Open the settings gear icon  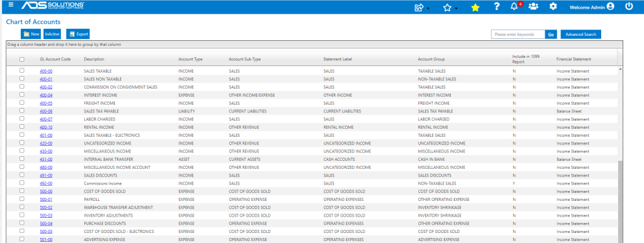[x=553, y=6]
